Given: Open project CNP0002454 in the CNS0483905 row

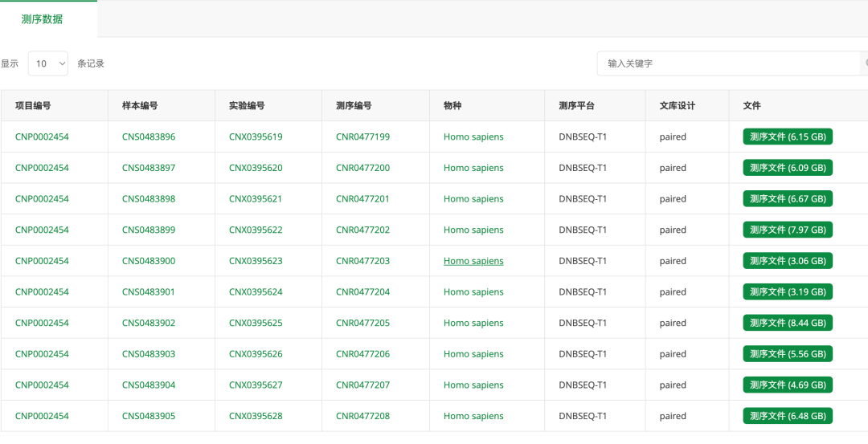Looking at the screenshot, I should pos(42,415).
